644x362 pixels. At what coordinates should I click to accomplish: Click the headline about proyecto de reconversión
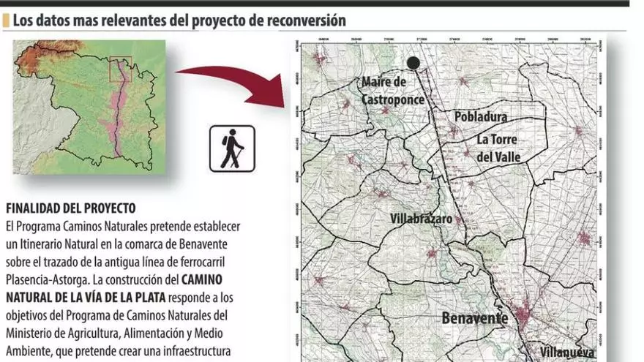[x=179, y=20]
